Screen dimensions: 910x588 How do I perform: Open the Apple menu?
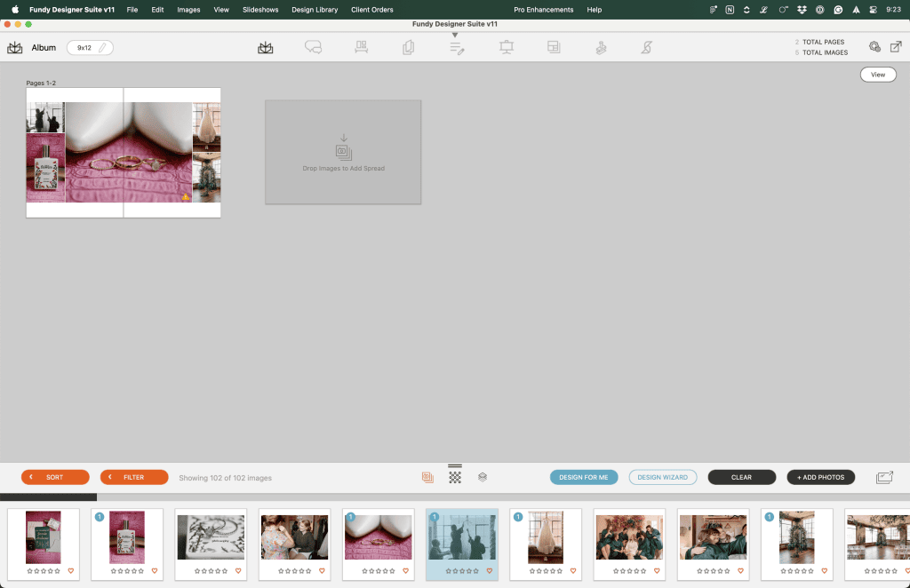tap(15, 9)
